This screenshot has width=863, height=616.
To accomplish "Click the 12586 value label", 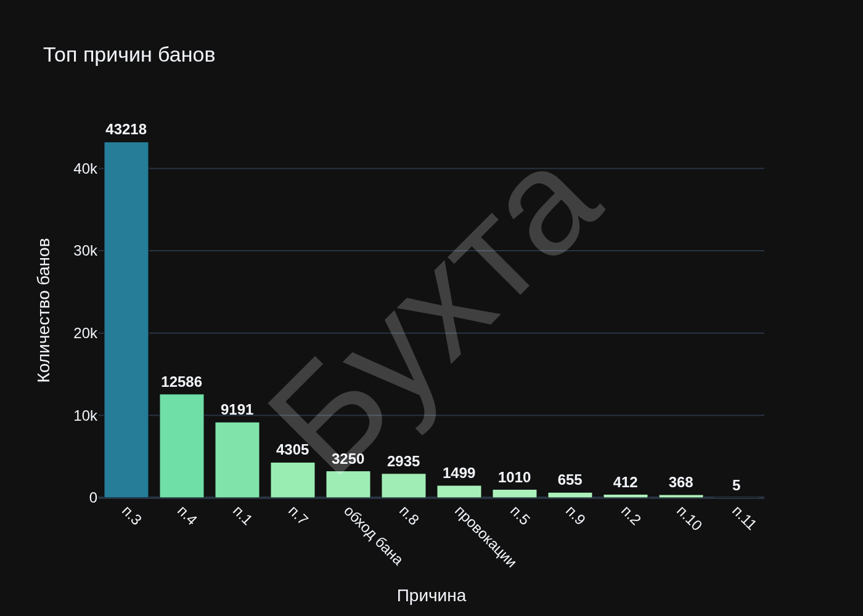I will pos(182,382).
